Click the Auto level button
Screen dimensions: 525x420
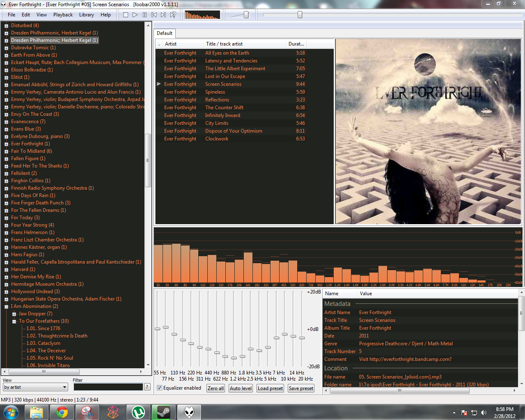coord(241,388)
